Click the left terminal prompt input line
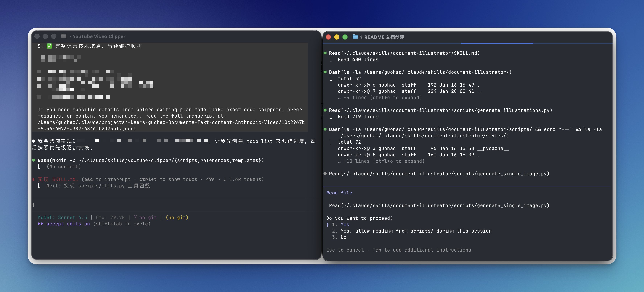 coord(175,205)
